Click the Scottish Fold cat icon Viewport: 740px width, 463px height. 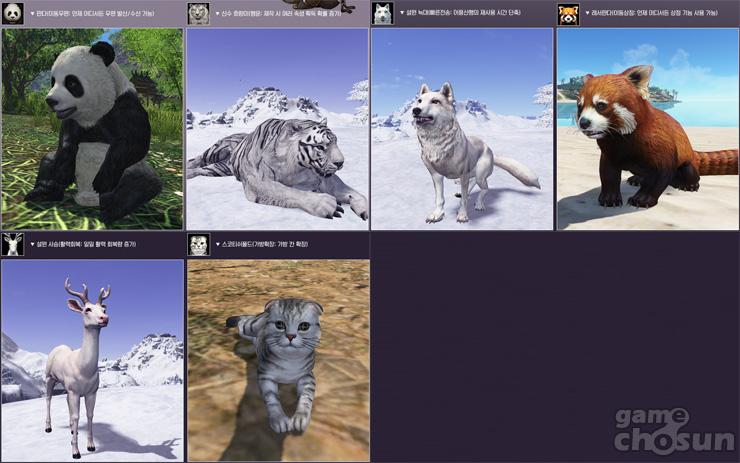click(198, 244)
